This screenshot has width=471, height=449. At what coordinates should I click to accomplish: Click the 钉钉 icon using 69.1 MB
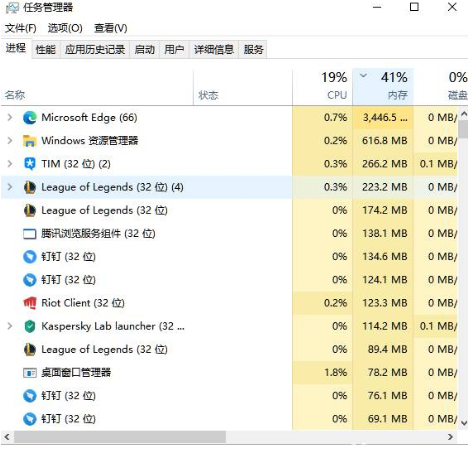click(30, 419)
